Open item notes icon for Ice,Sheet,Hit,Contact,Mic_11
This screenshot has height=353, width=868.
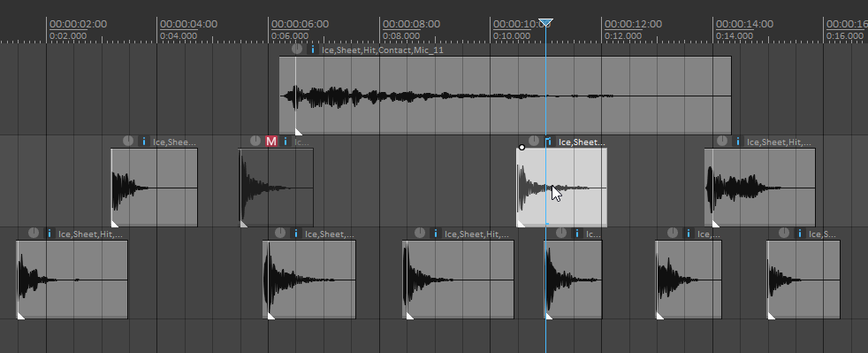313,50
